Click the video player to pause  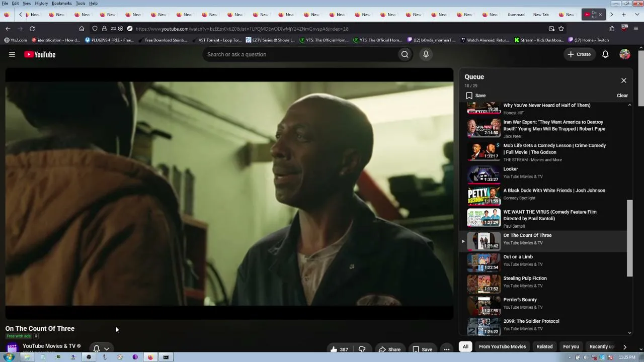pos(229,194)
